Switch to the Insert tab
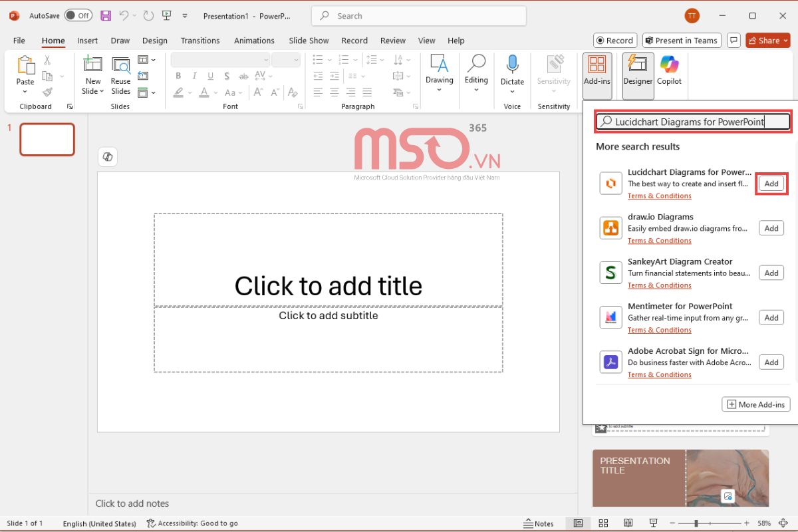This screenshot has width=798, height=532. [87, 41]
